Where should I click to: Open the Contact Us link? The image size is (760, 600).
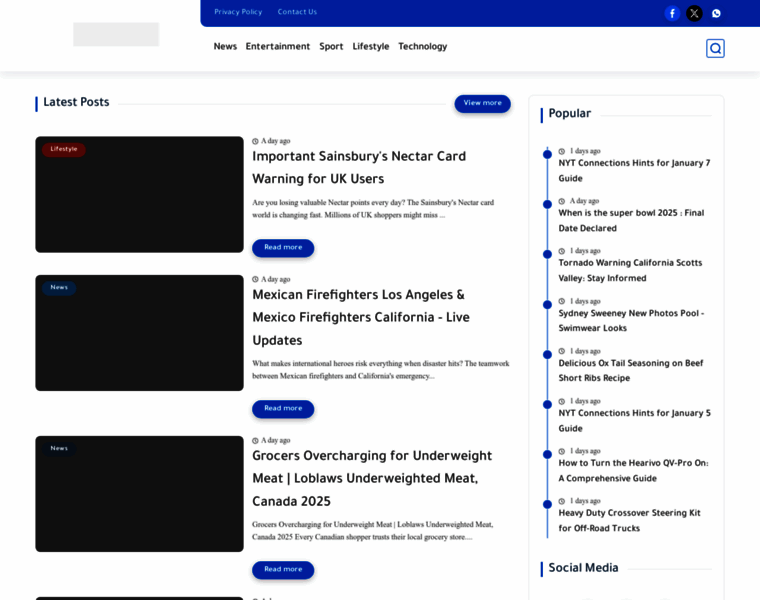(297, 12)
